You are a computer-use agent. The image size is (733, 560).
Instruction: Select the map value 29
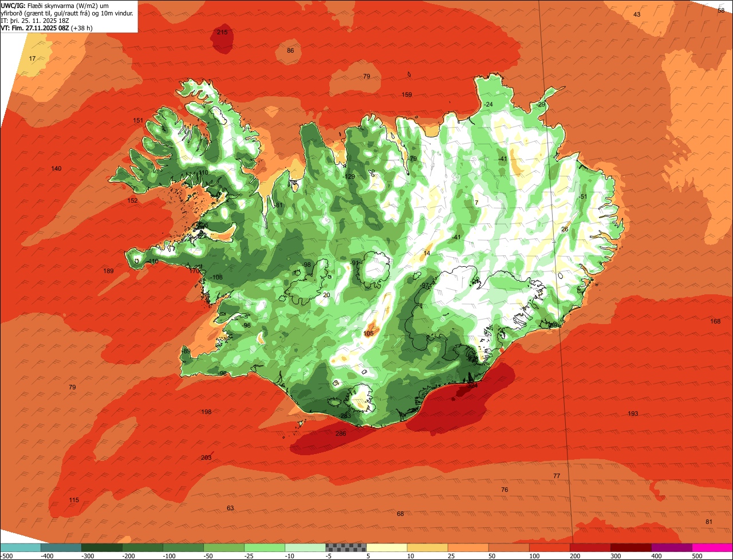[542, 104]
